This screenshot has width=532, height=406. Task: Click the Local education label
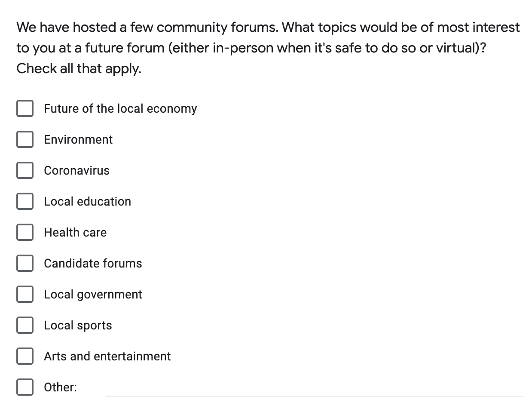(x=88, y=201)
